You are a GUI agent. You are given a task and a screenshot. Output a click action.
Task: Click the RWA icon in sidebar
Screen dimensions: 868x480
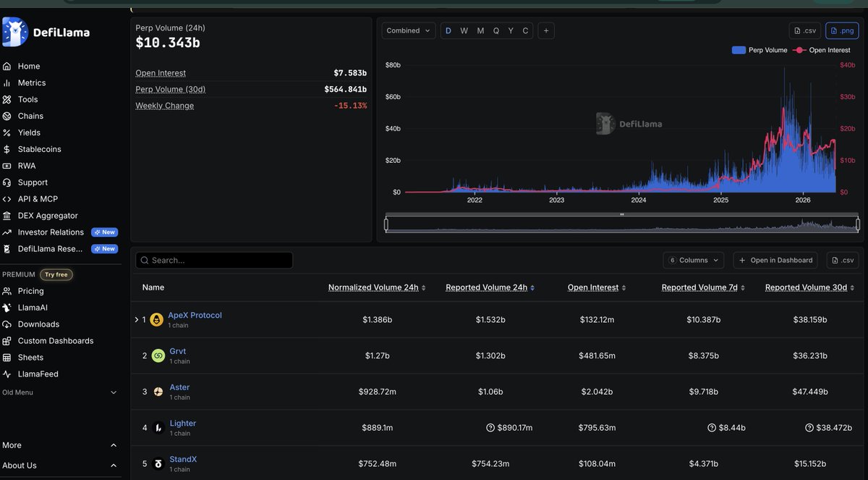[x=7, y=166]
